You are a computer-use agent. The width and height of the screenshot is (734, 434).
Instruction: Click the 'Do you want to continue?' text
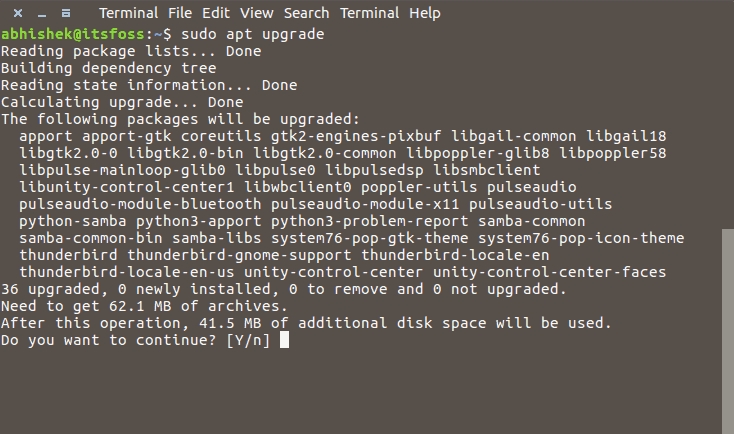tap(109, 340)
